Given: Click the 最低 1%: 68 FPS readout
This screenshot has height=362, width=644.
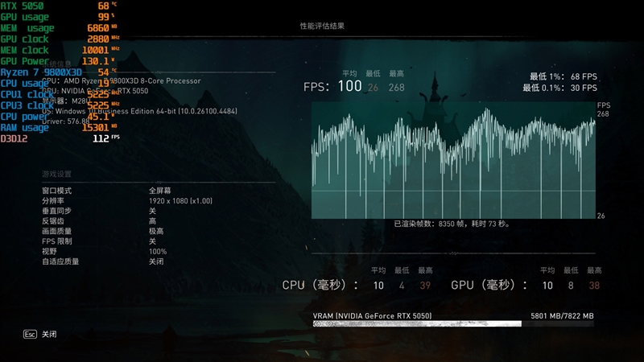Looking at the screenshot, I should 563,76.
